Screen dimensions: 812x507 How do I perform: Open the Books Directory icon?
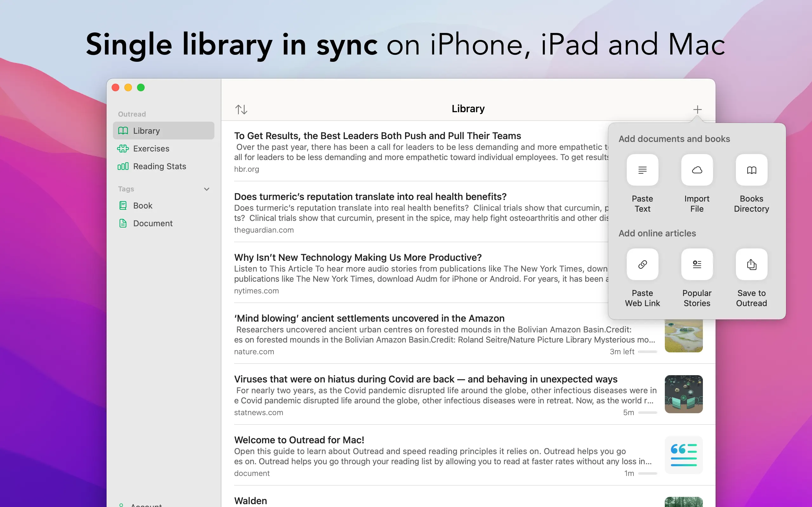tap(751, 170)
